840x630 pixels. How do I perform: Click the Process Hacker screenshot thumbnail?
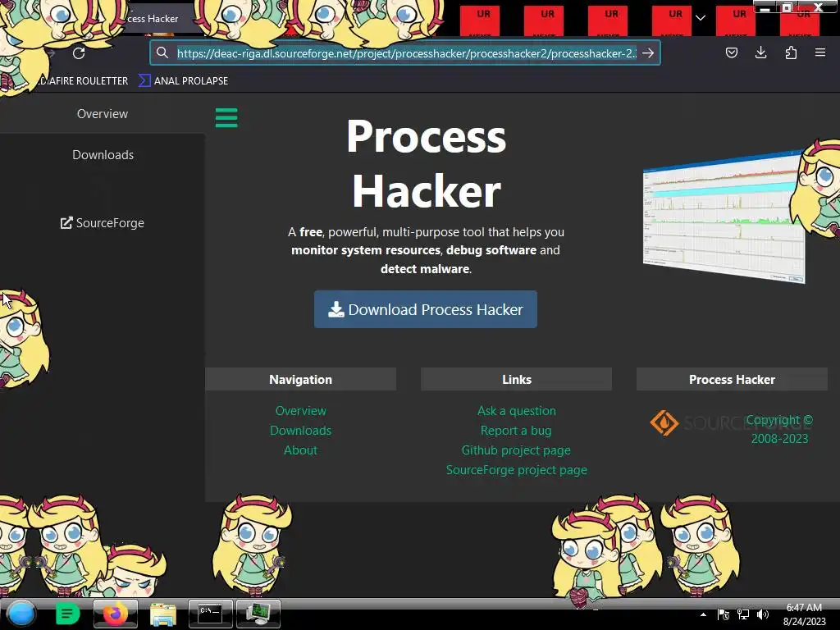(724, 217)
